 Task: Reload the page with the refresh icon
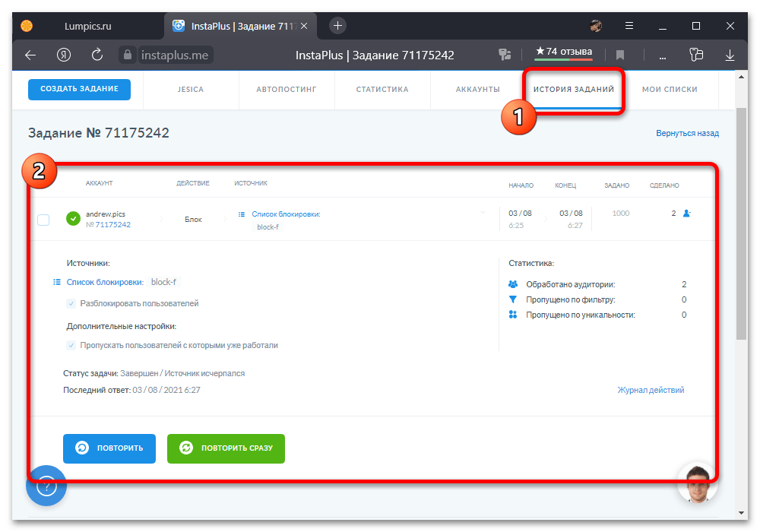(97, 55)
